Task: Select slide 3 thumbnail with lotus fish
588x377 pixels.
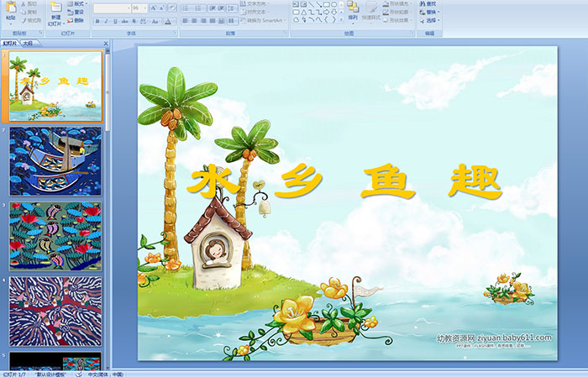Action: (55, 236)
